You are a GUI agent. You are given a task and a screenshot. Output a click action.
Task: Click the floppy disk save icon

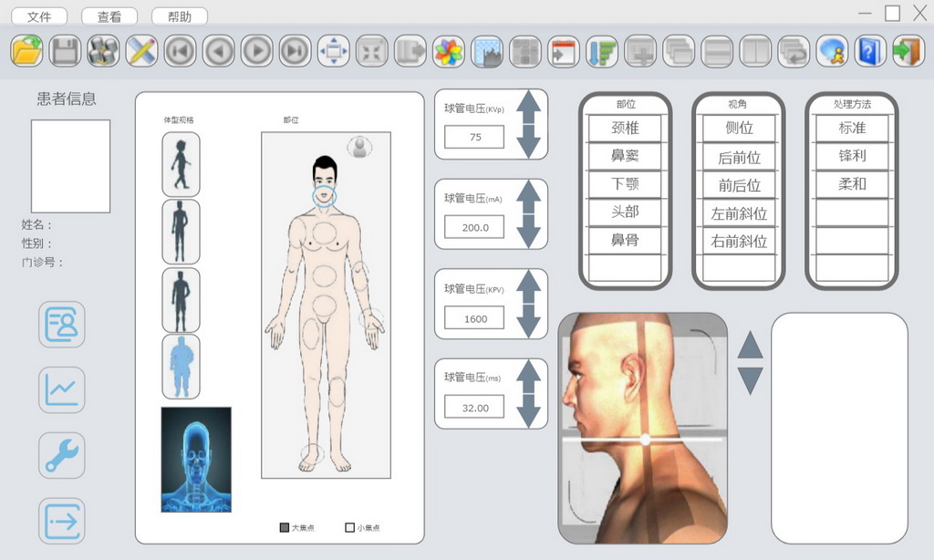click(x=65, y=50)
